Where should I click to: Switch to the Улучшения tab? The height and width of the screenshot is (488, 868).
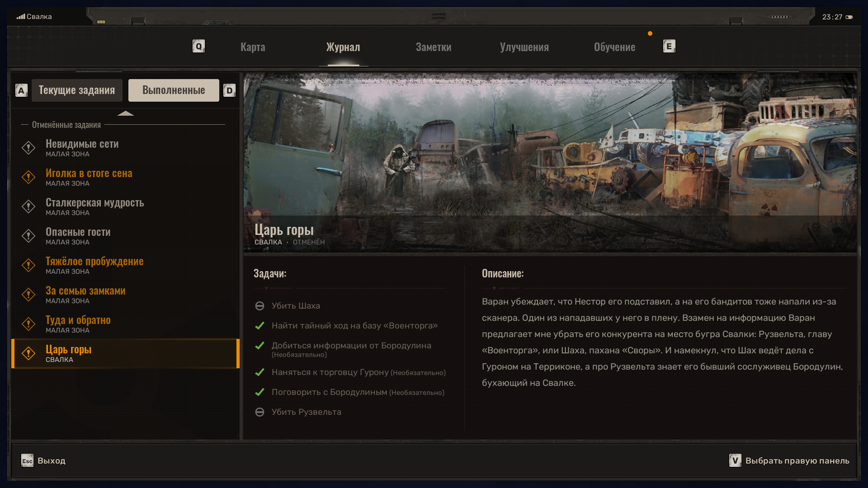[524, 47]
